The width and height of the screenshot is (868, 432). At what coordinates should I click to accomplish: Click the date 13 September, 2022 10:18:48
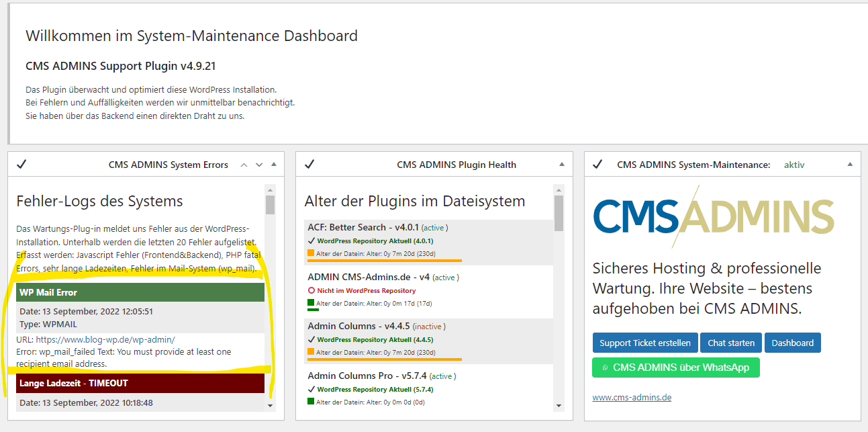86,402
